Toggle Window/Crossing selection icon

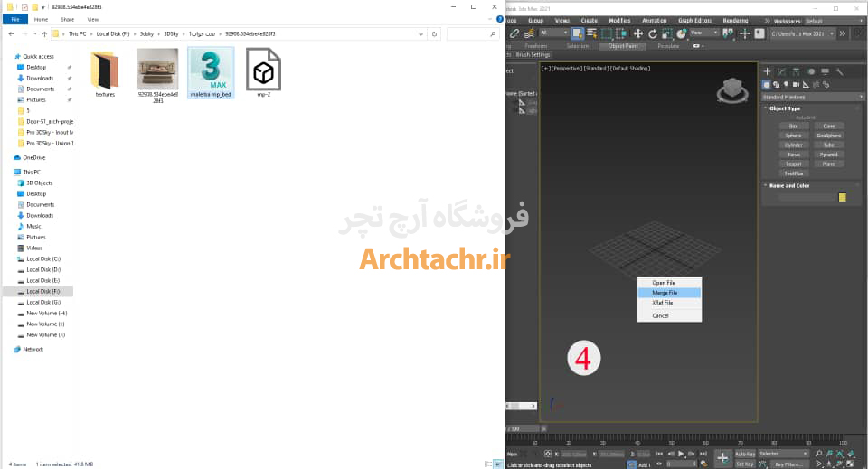coord(621,33)
